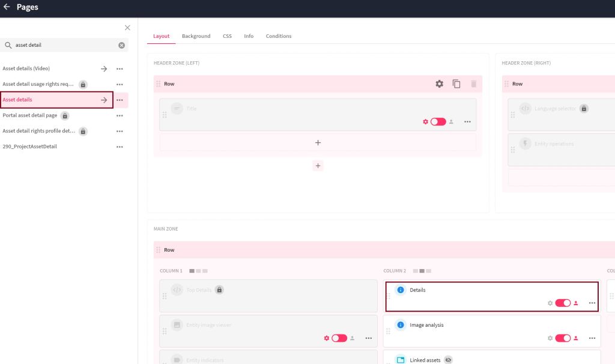Open settings gear of Image analysis component

coord(550,338)
